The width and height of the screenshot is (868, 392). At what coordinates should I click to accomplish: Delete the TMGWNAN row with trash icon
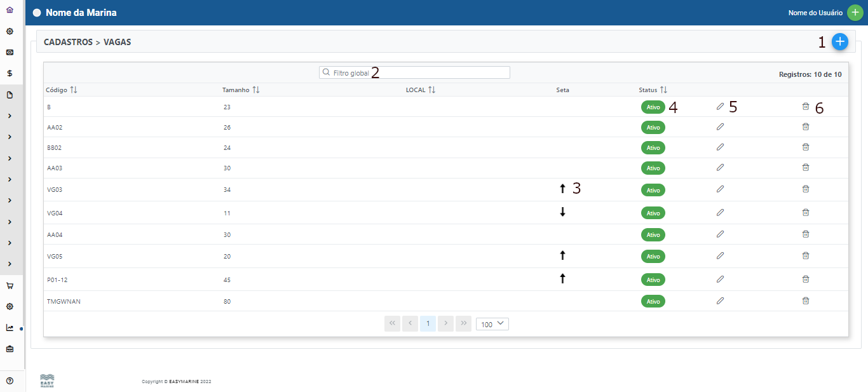click(x=805, y=301)
